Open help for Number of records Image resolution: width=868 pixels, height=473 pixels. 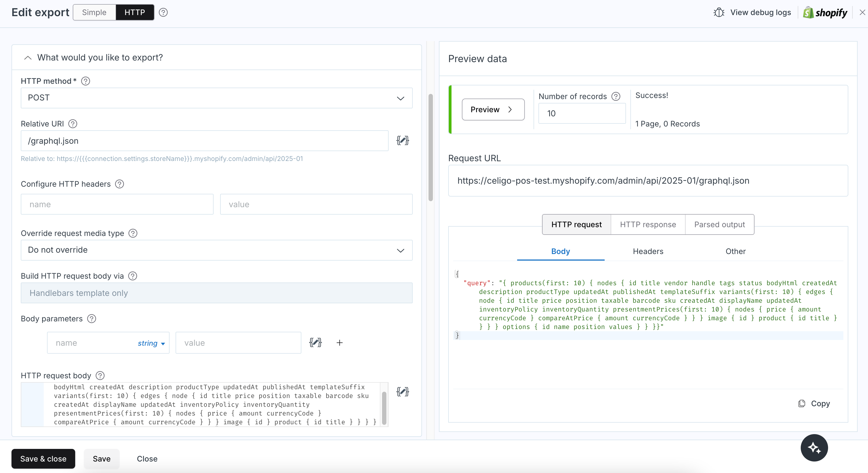616,97
